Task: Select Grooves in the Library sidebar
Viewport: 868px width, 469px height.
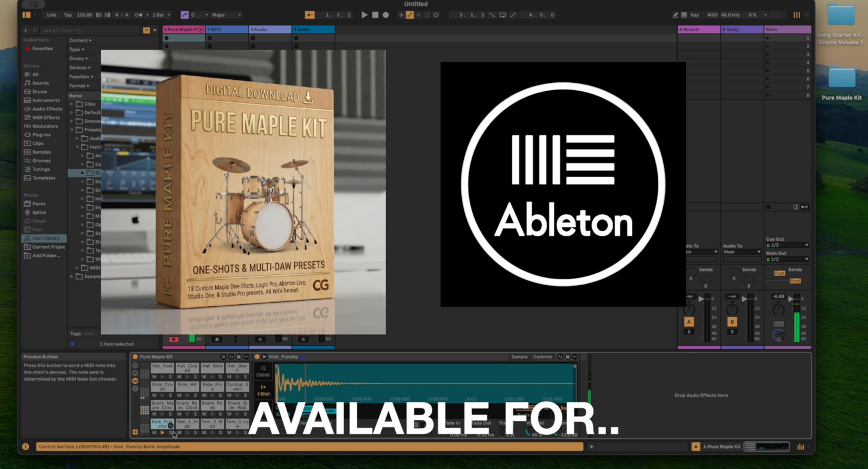Action: coord(41,160)
